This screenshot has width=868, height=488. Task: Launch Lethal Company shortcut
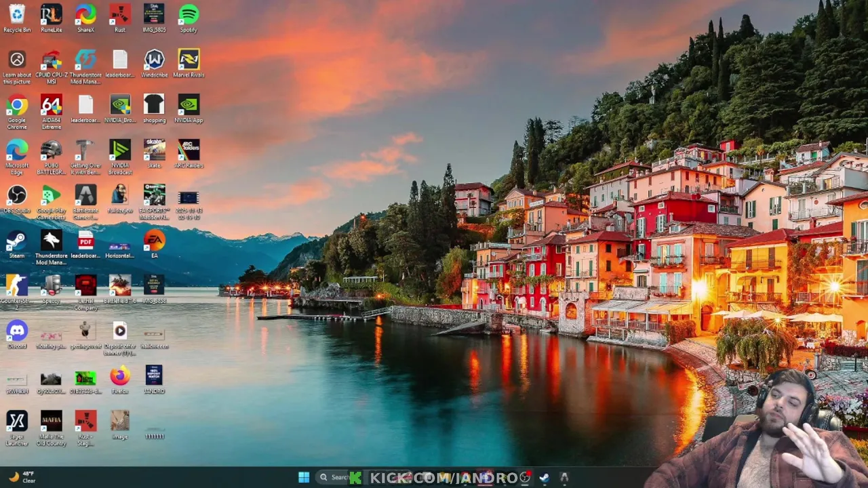pyautogui.click(x=85, y=292)
